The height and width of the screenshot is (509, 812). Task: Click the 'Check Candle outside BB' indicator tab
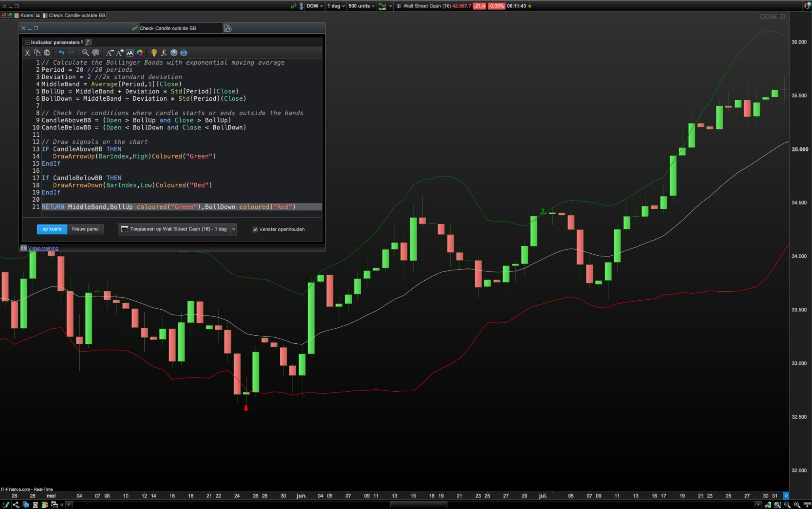click(77, 15)
